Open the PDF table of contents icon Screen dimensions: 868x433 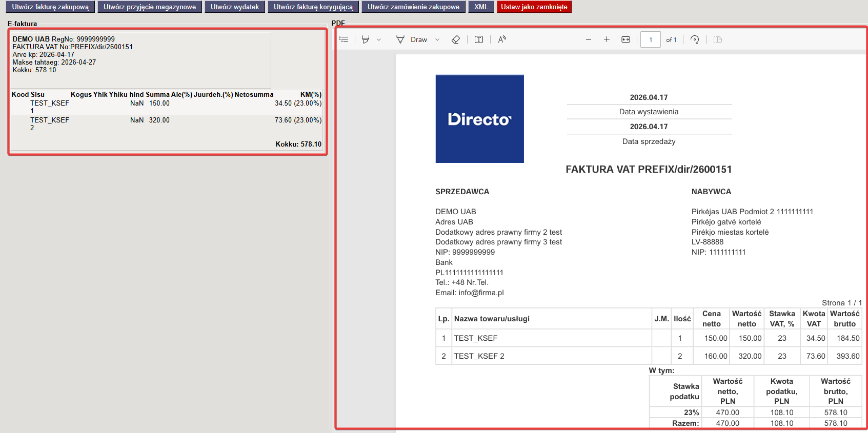coord(344,39)
